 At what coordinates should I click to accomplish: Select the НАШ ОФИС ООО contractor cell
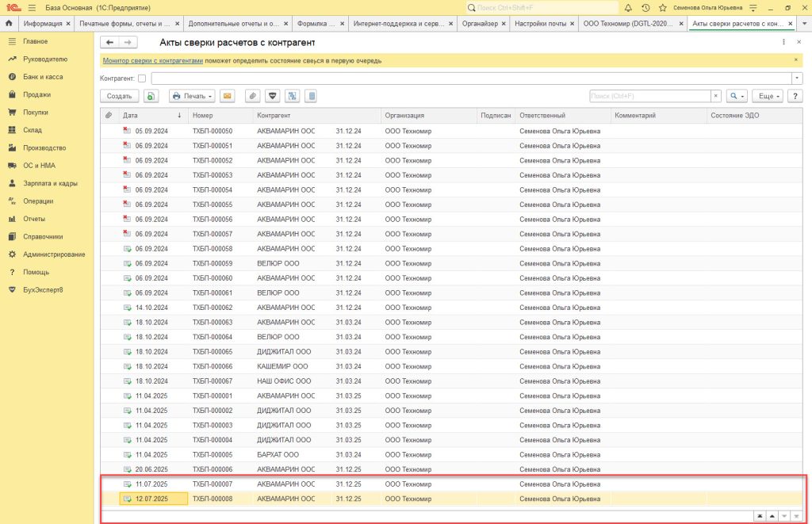pyautogui.click(x=284, y=381)
